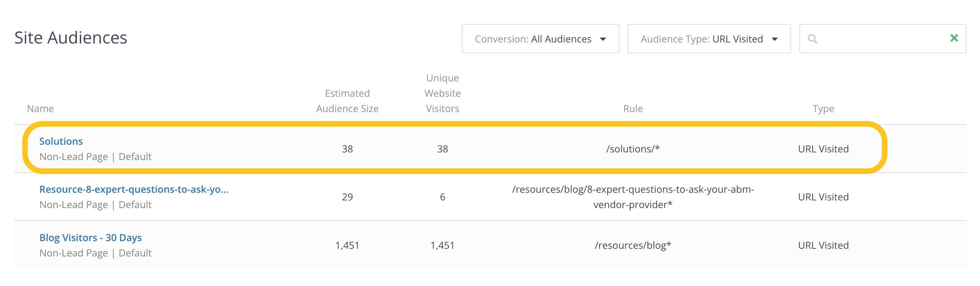Select the audience size value 29
This screenshot has height=286, width=980.
click(347, 197)
